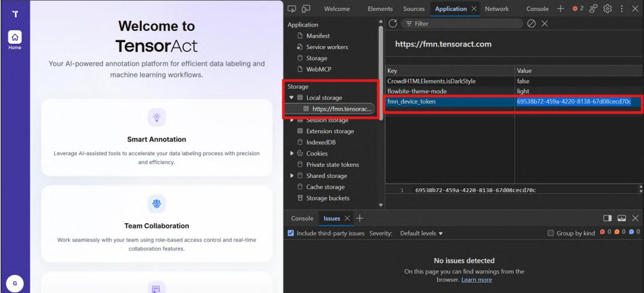Open the Default levels severity dropdown

click(x=422, y=233)
